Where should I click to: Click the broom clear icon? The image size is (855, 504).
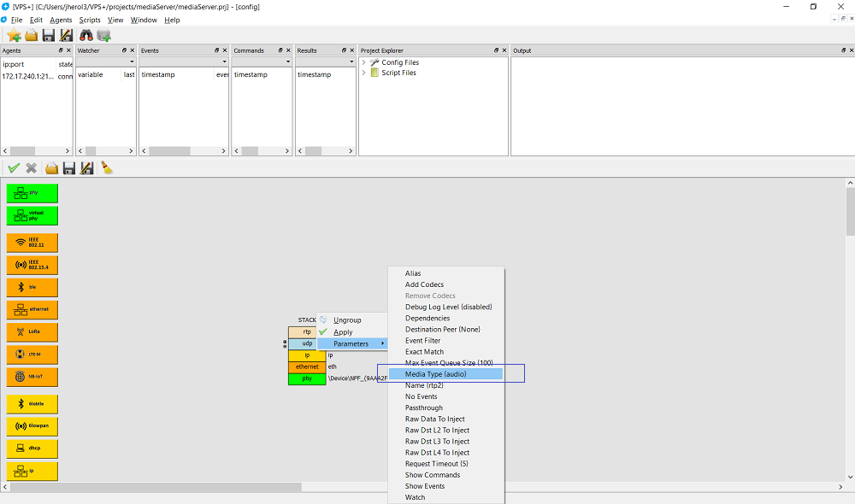tap(107, 168)
